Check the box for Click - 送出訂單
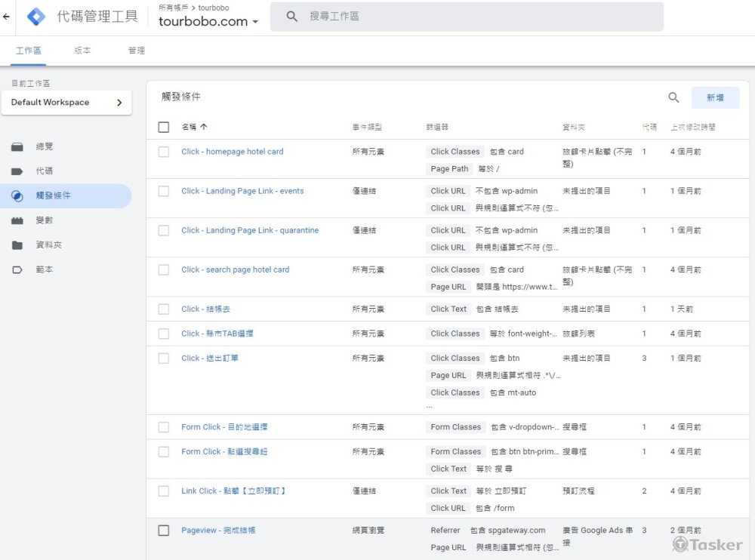The width and height of the screenshot is (755, 560). (x=164, y=358)
